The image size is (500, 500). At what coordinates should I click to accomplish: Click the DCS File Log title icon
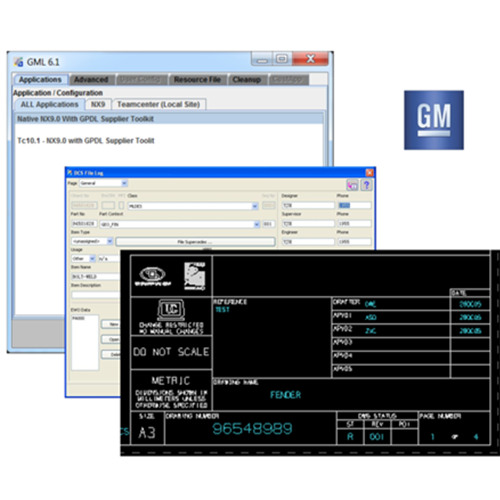70,172
